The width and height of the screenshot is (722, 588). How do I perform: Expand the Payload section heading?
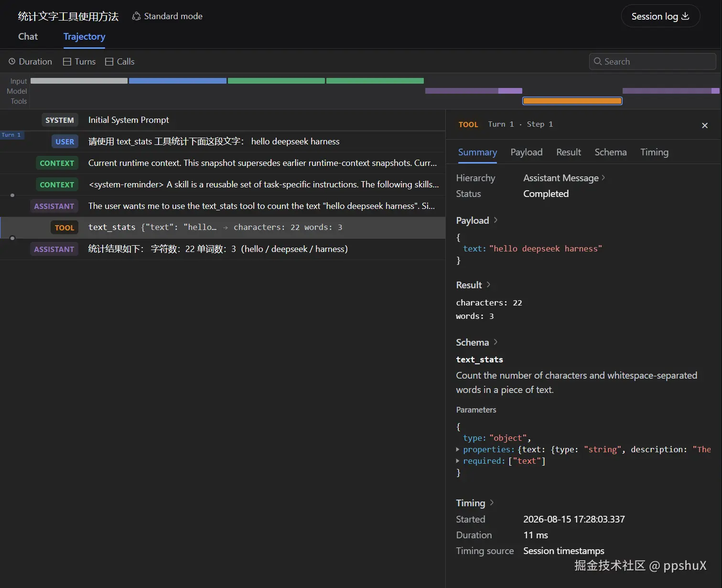point(477,220)
